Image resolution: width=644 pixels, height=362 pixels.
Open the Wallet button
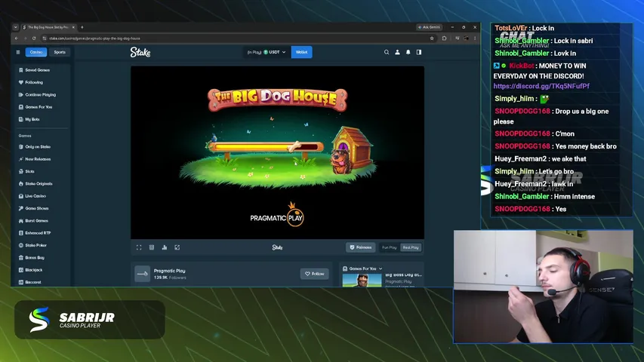pyautogui.click(x=301, y=52)
